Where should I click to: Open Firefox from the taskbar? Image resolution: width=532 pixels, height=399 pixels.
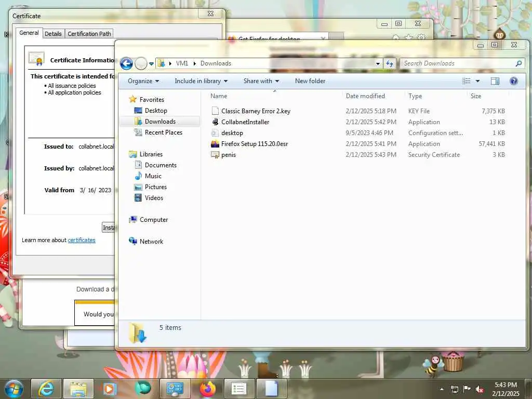pyautogui.click(x=207, y=389)
